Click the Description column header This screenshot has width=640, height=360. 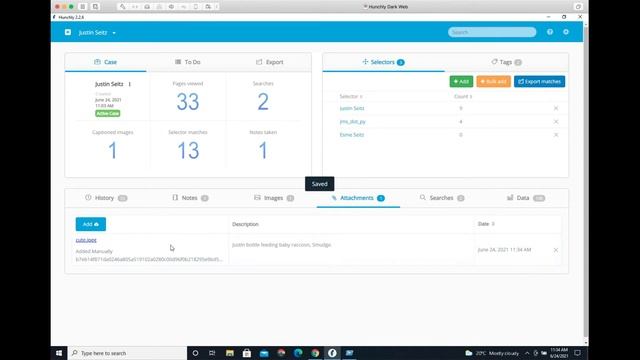coord(245,224)
